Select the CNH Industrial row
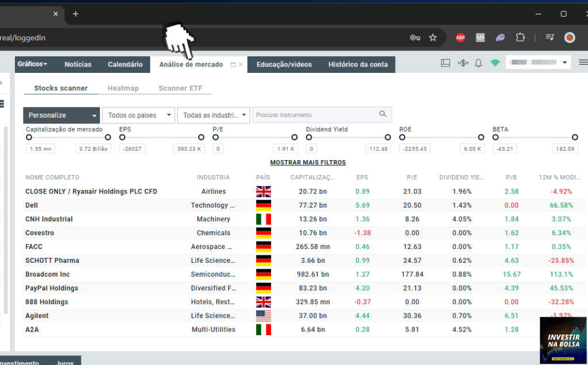 (x=304, y=219)
